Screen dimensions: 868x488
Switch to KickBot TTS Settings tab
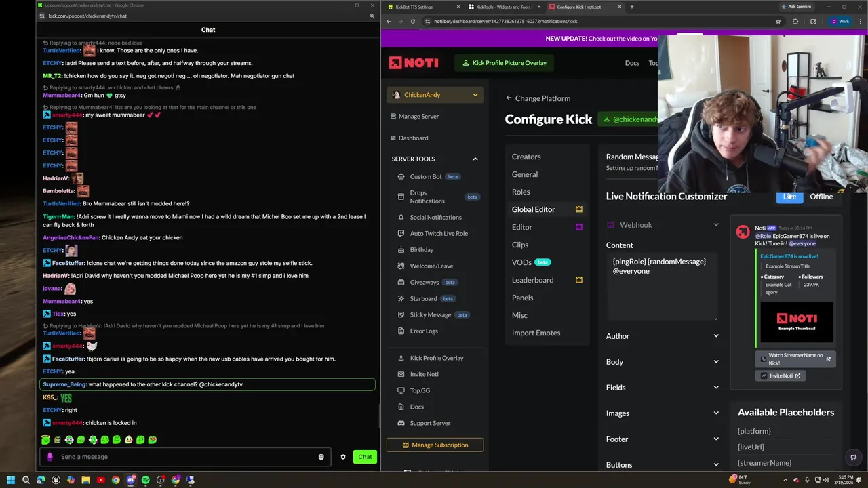425,7
